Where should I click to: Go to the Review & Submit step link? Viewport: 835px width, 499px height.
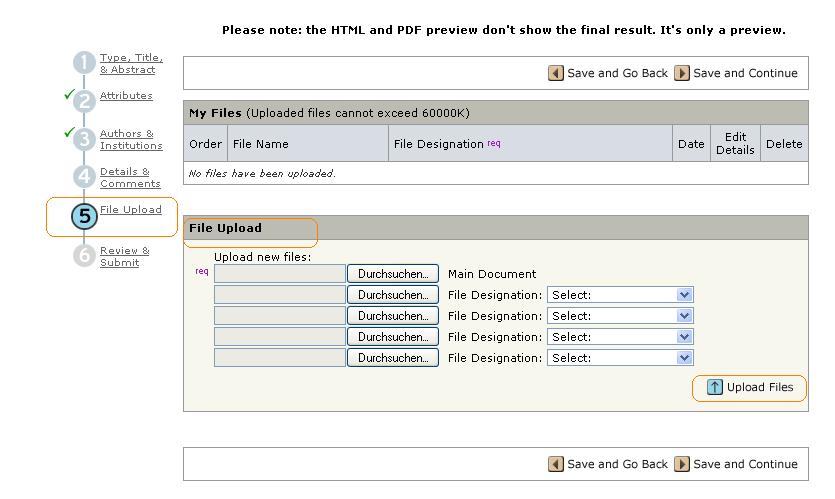(x=125, y=257)
